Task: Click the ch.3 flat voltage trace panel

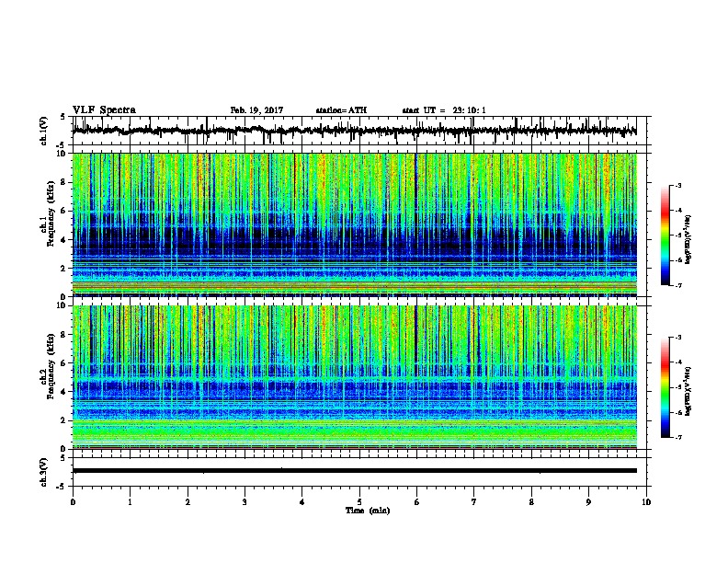Action: pos(361,472)
